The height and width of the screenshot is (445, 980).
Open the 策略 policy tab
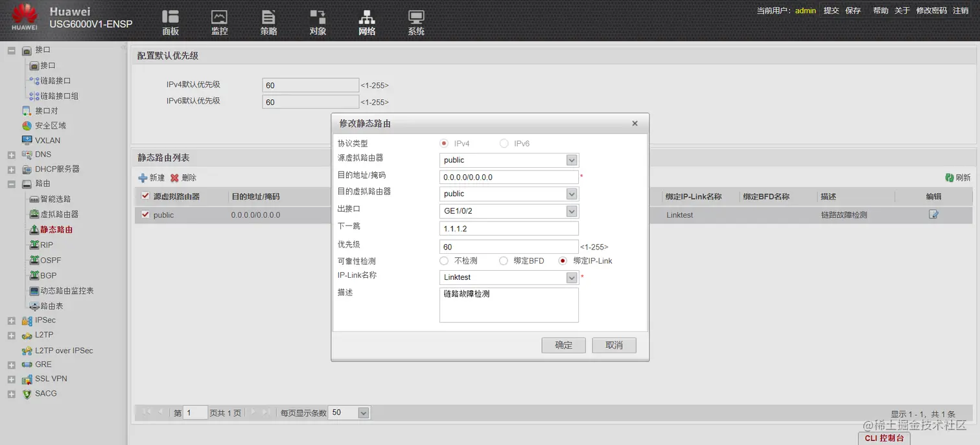(x=268, y=23)
